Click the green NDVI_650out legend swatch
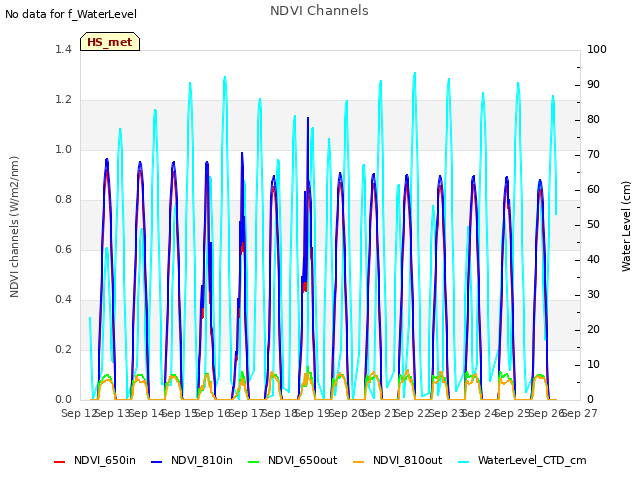The width and height of the screenshot is (640, 480). [254, 462]
